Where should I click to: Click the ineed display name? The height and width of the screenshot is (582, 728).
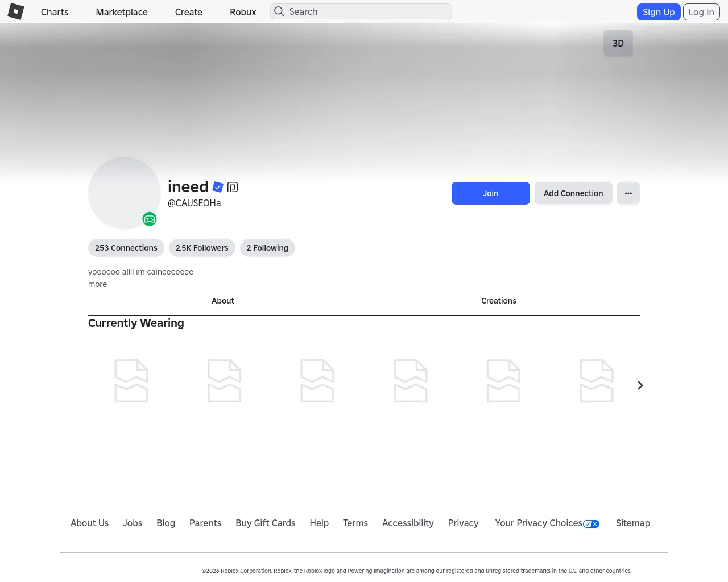[188, 186]
